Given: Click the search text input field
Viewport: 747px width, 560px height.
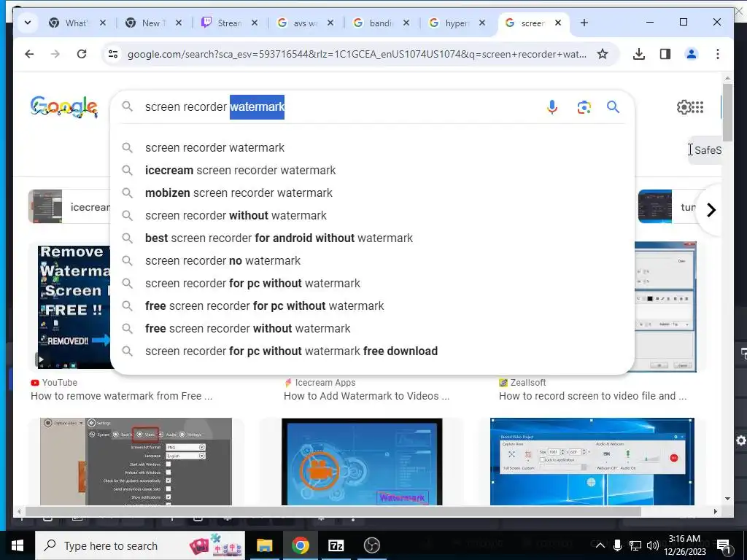Looking at the screenshot, I should [x=341, y=107].
